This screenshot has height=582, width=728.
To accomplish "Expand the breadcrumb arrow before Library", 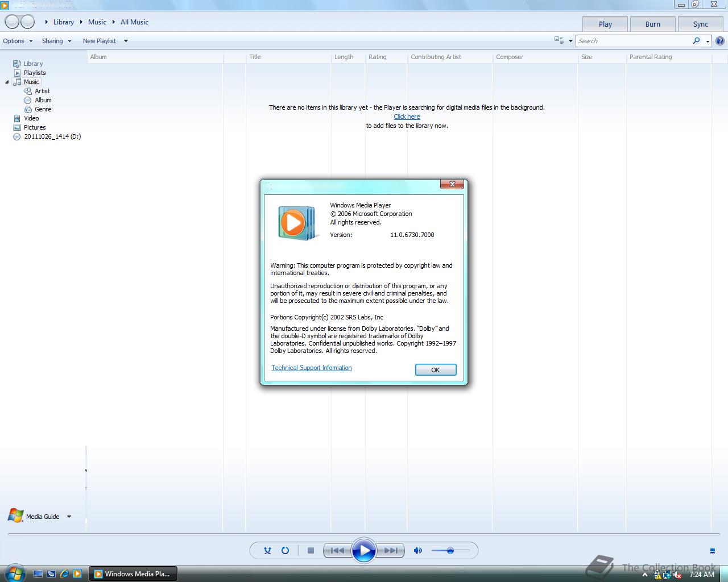I will pos(46,22).
